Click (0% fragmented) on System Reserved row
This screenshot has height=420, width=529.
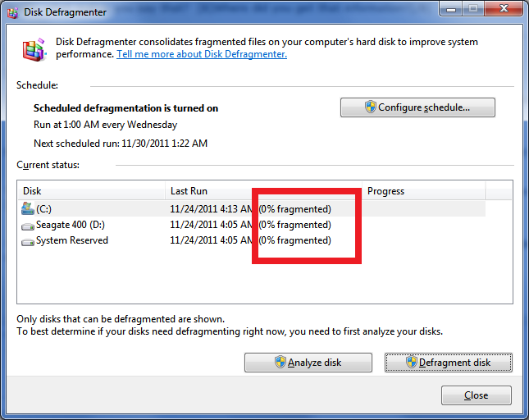tap(295, 240)
